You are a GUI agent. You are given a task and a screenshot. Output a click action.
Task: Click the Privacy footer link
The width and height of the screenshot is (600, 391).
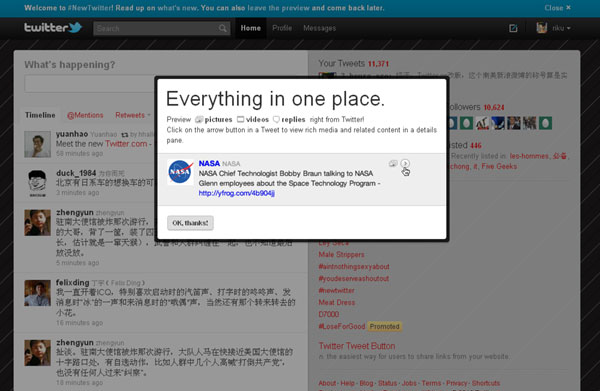point(457,383)
